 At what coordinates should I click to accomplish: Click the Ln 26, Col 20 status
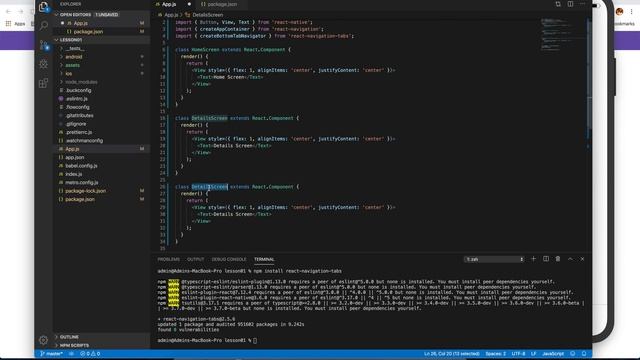tap(452, 353)
